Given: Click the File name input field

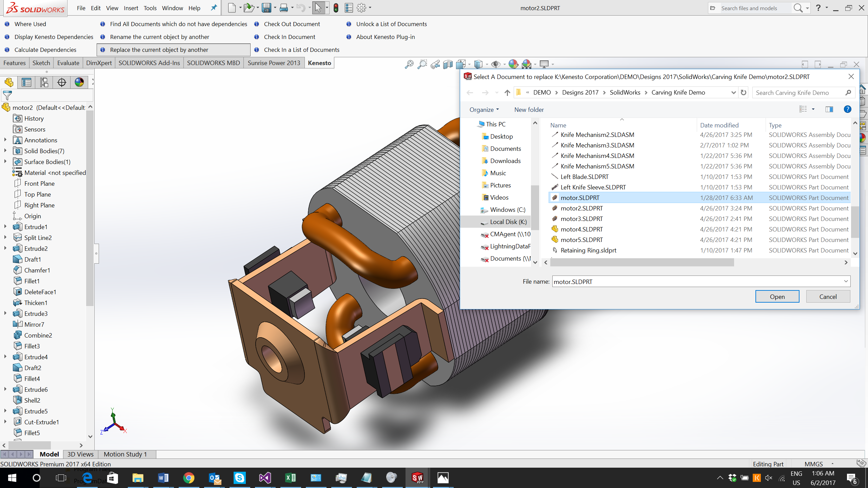Looking at the screenshot, I should coord(697,281).
